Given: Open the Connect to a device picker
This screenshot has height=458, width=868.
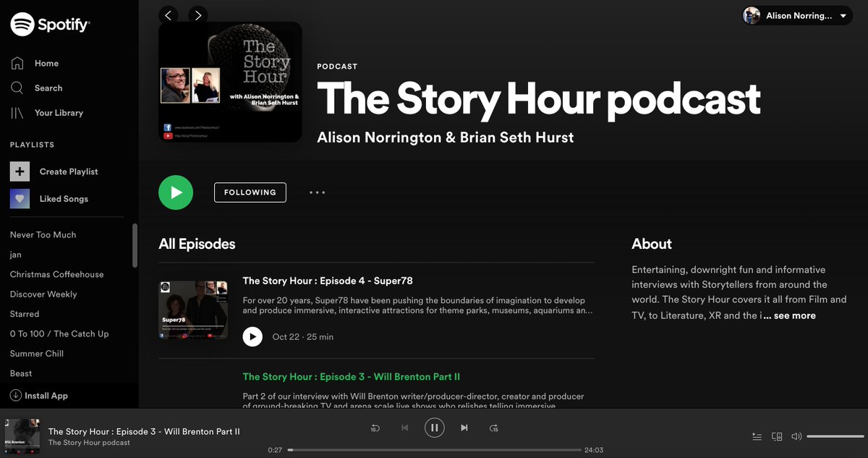Looking at the screenshot, I should tap(777, 436).
